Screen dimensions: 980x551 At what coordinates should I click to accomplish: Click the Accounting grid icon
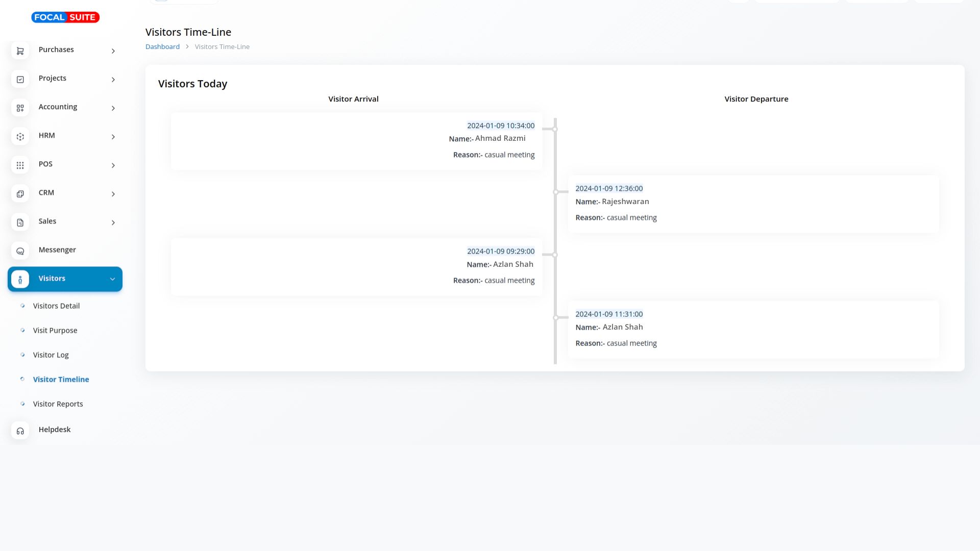tap(20, 108)
